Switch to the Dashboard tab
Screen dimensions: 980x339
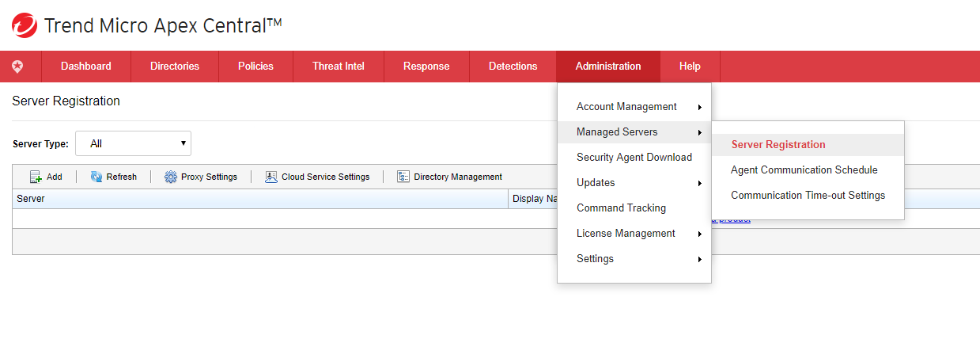[x=85, y=67]
